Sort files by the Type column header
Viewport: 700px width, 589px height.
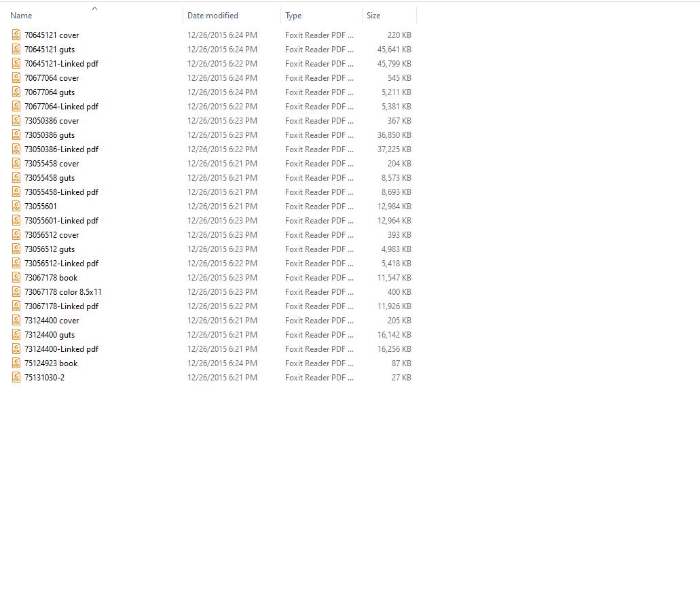click(293, 16)
